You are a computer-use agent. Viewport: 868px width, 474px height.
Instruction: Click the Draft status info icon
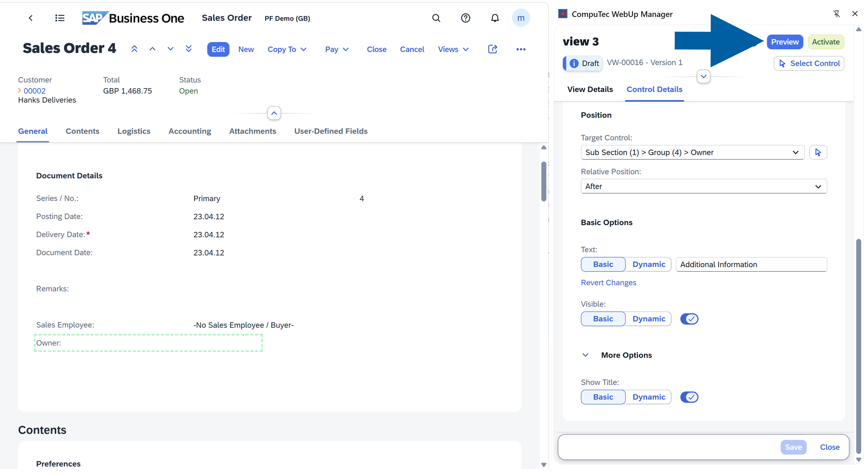[574, 63]
